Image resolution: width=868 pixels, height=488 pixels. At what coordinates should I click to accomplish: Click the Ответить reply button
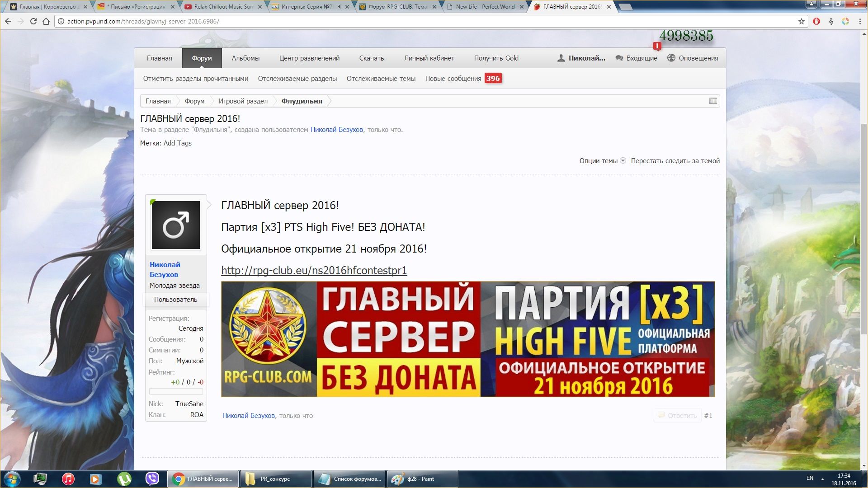tap(677, 415)
